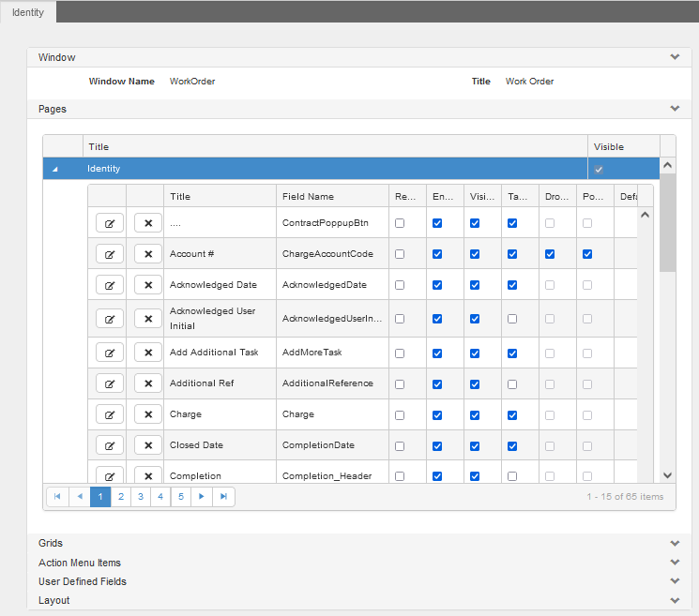Toggle Visible checkbox for Closed Date row

tap(475, 445)
